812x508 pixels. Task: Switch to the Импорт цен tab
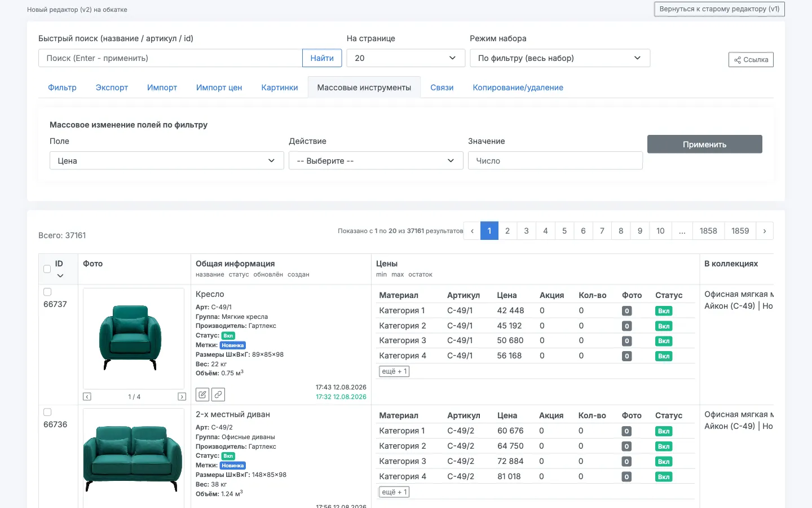pos(219,87)
